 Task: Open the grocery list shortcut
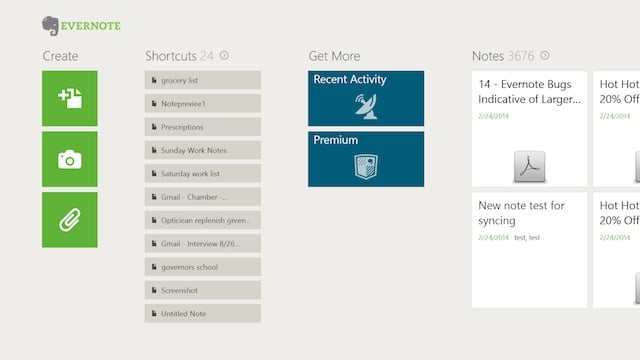click(203, 80)
